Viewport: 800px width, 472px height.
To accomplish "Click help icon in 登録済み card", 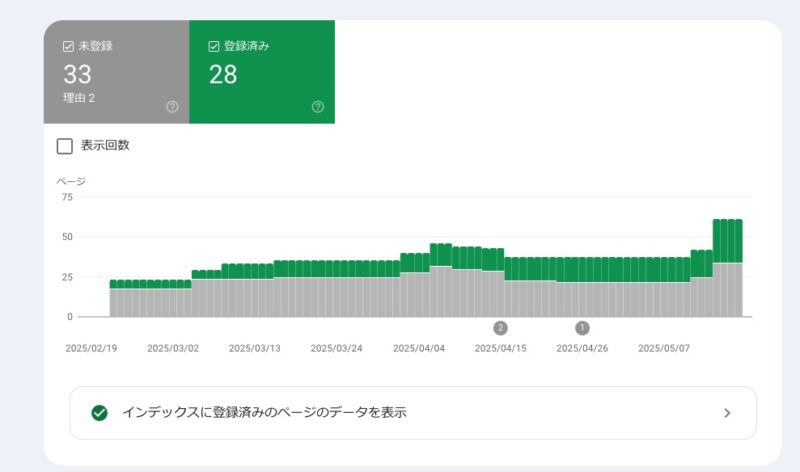I will 318,107.
